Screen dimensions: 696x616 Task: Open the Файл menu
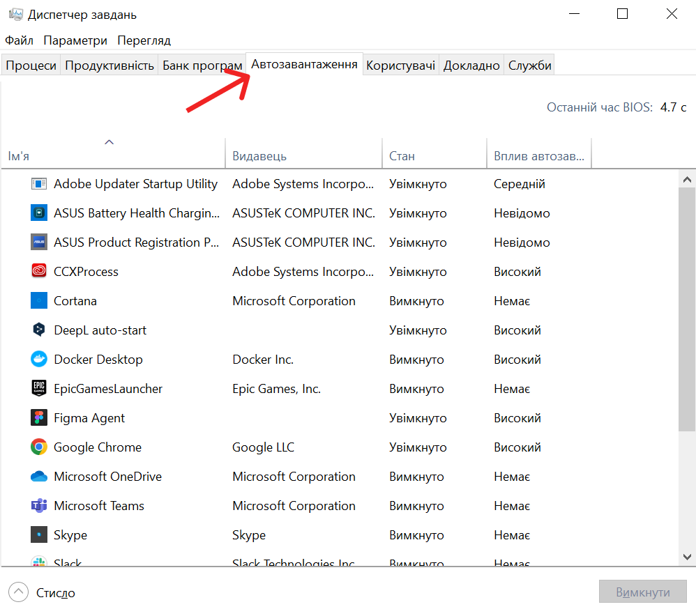[19, 40]
